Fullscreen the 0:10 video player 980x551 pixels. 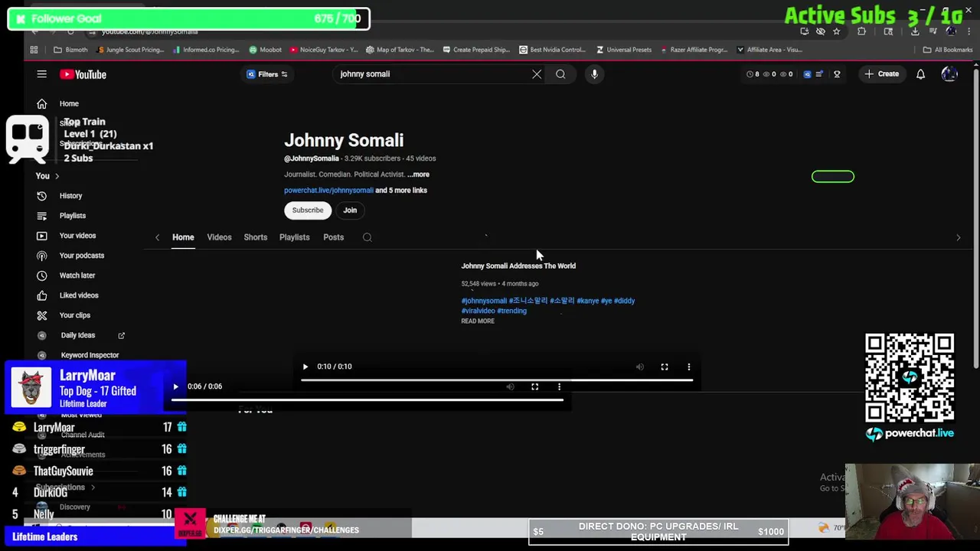(665, 367)
